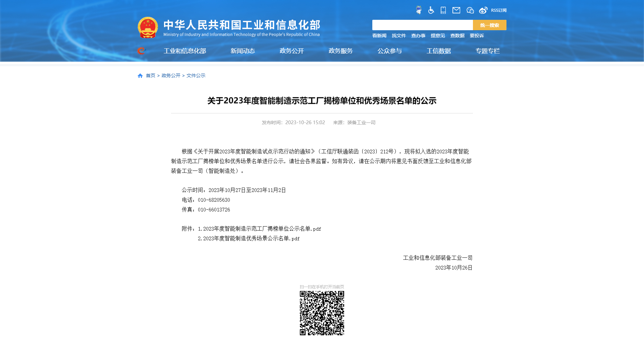Viewport: 644px width, 344px height.
Task: Go to 文件公示 in breadcrumb
Action: pos(196,76)
